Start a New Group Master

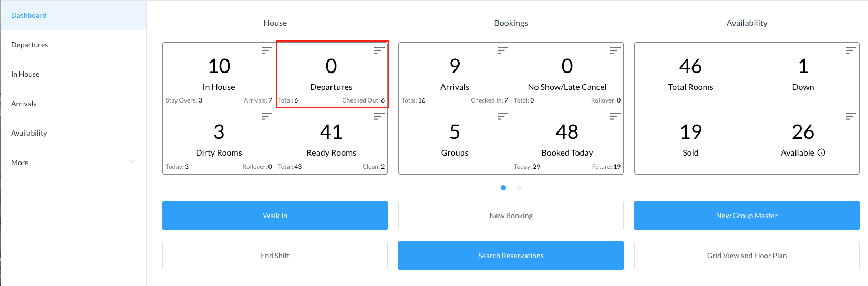click(x=746, y=216)
